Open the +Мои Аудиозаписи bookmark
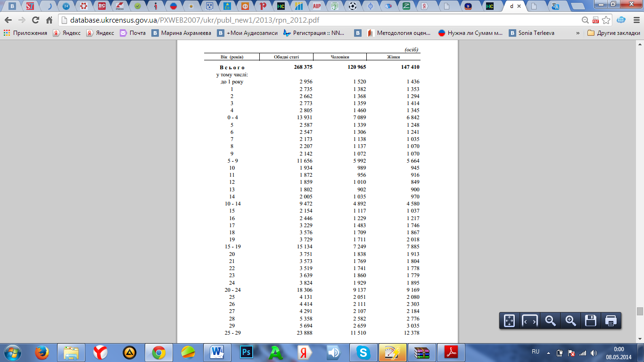 pos(248,33)
